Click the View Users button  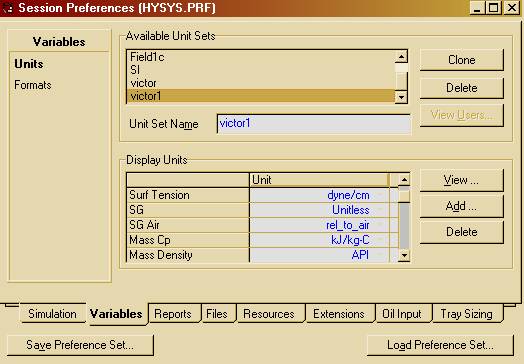pyautogui.click(x=462, y=115)
